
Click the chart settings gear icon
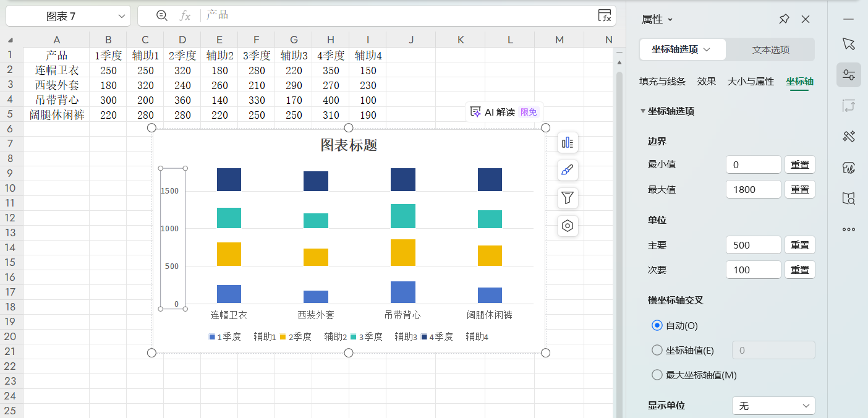tap(567, 226)
